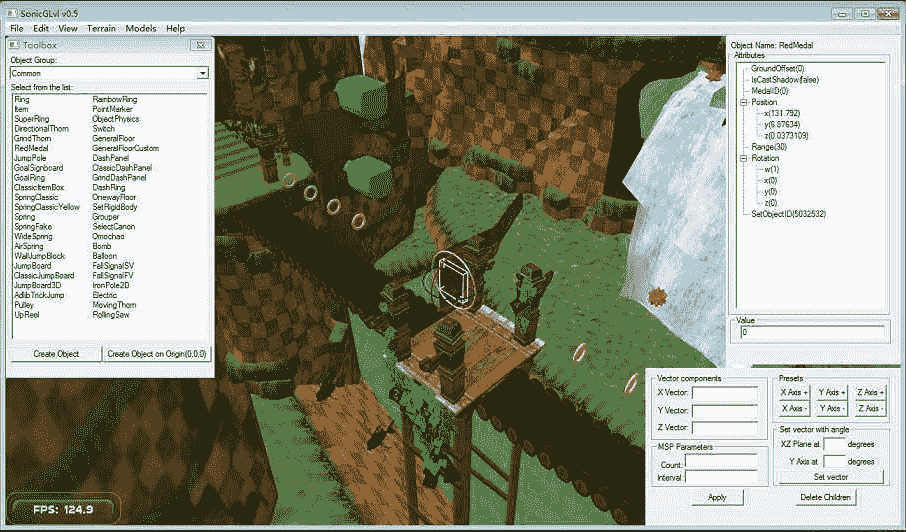Select DashPanel in object list
The width and height of the screenshot is (906, 532).
[110, 158]
